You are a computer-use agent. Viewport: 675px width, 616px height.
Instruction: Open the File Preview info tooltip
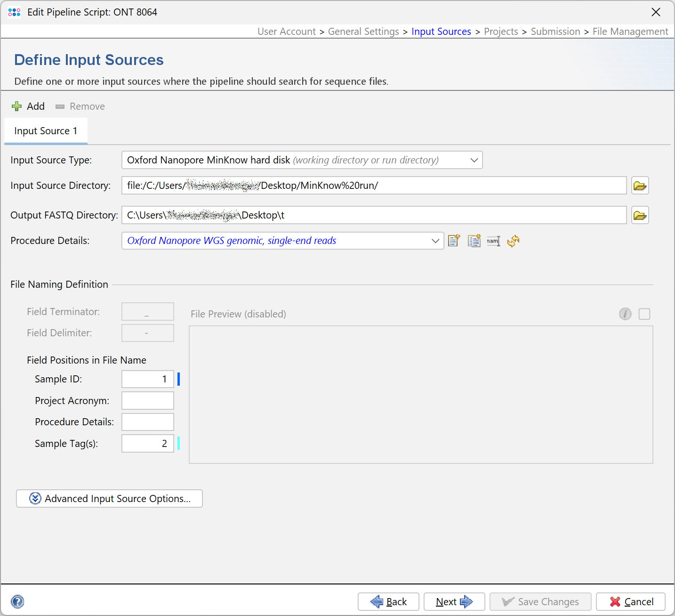pos(625,314)
